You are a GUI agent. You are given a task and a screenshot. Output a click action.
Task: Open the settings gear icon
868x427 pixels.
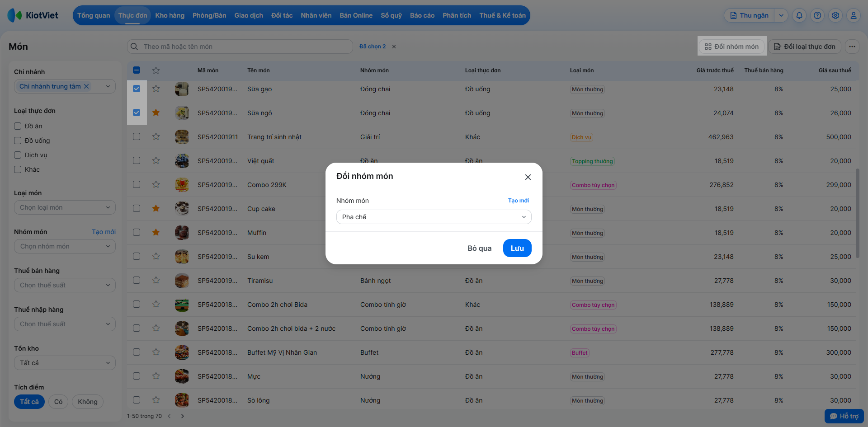(x=835, y=15)
